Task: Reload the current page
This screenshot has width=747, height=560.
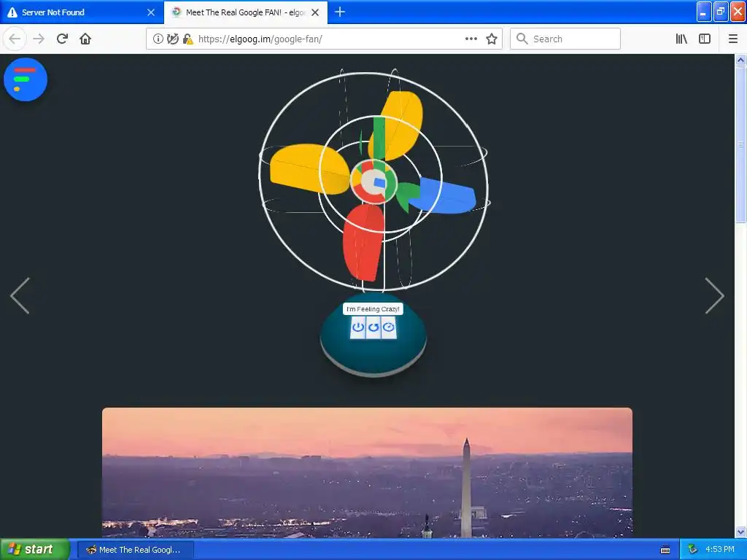Action: pyautogui.click(x=62, y=39)
